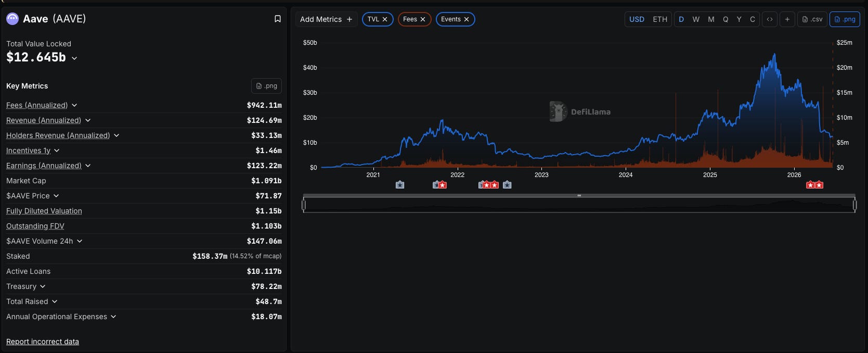868x353 pixels.
Task: Select cumulative (C) chart mode
Action: pos(753,19)
